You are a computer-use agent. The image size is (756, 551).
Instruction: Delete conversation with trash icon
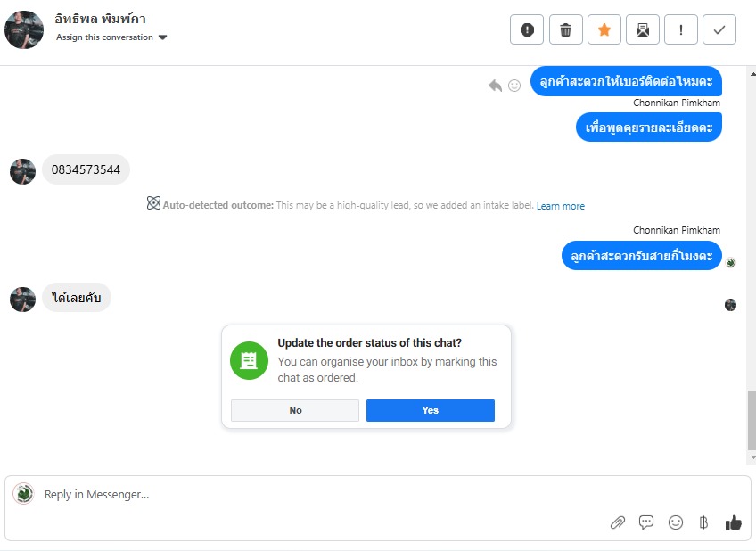565,29
